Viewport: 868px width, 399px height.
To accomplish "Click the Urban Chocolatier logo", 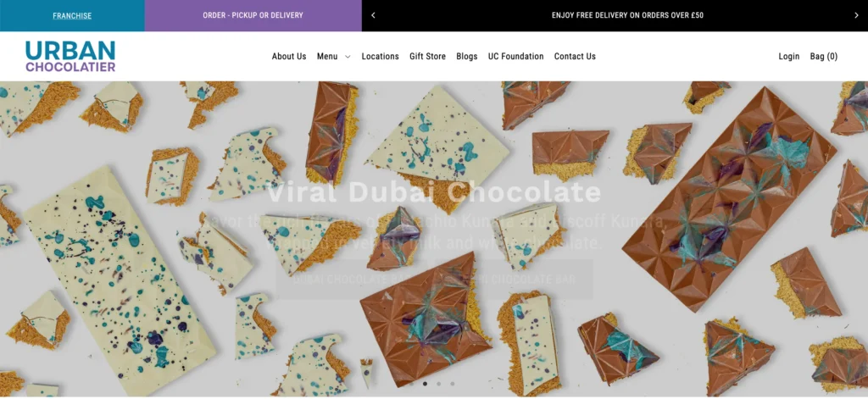I will click(x=70, y=57).
